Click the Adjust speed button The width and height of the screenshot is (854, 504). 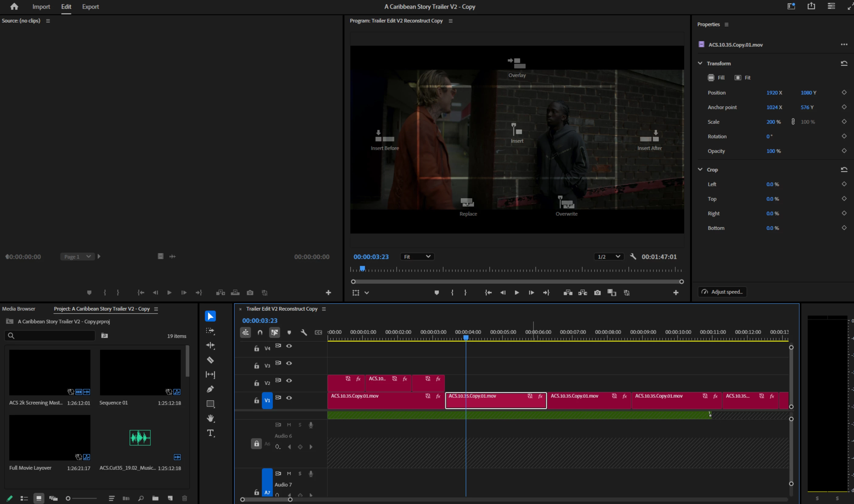[722, 292]
